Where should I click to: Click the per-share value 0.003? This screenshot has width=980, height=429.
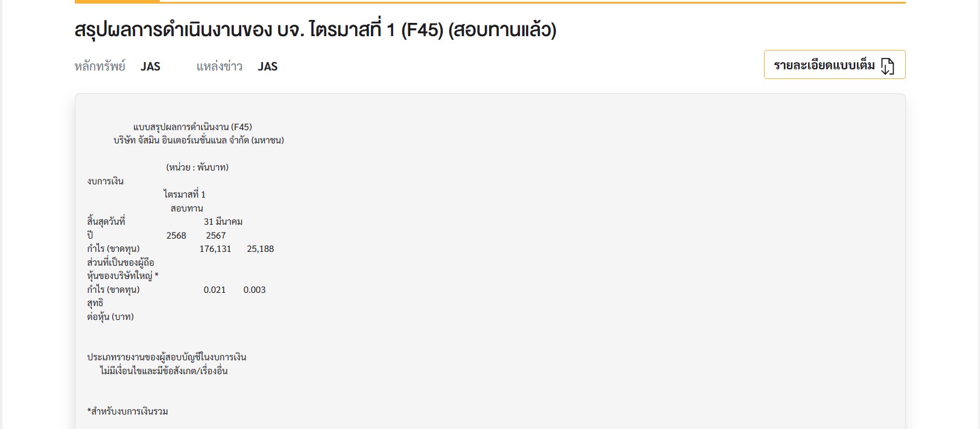tap(254, 289)
